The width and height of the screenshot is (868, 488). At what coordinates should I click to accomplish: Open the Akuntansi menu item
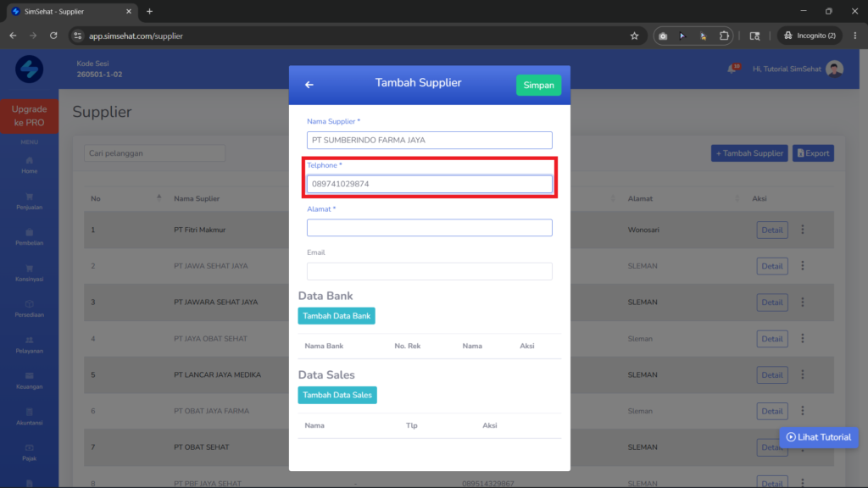click(x=30, y=417)
